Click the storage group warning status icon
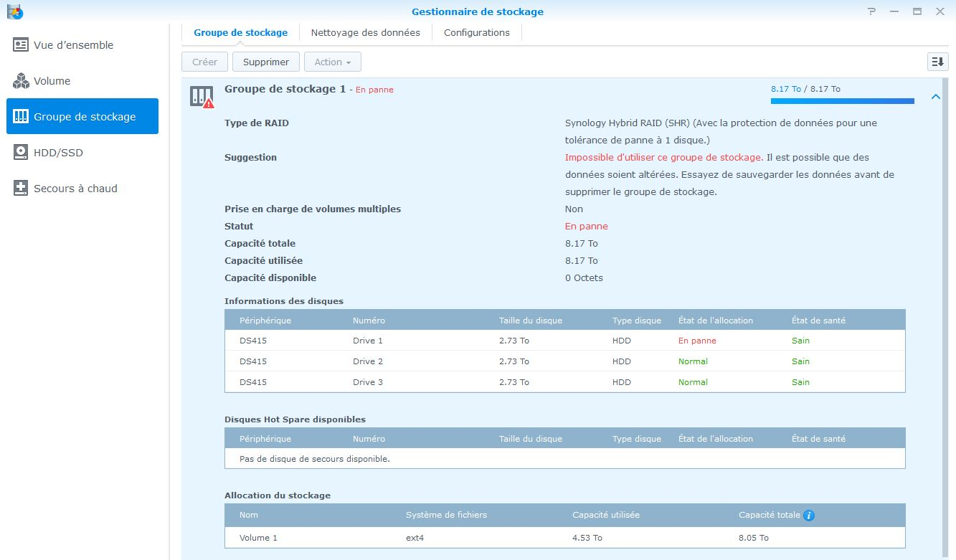 [x=202, y=97]
